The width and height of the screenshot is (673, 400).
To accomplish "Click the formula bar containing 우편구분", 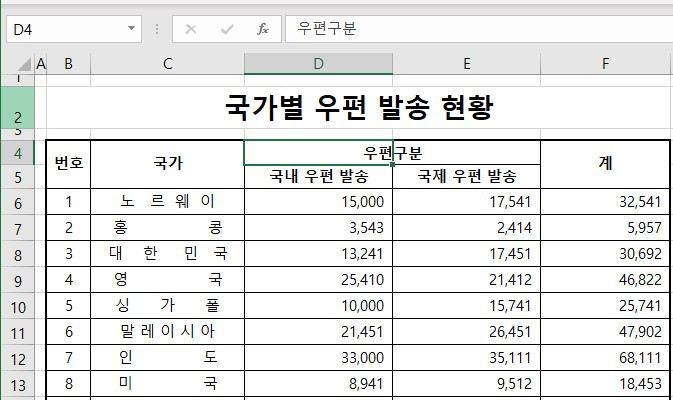I will [479, 29].
